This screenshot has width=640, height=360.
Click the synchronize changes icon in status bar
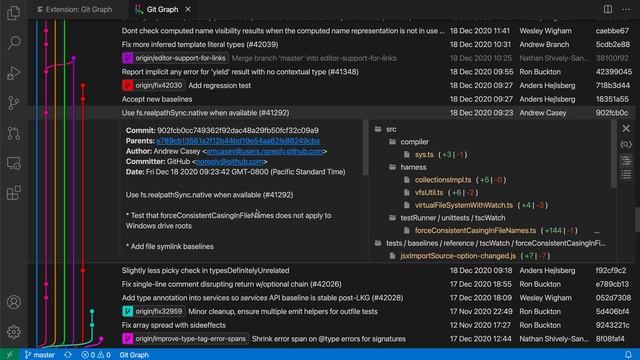(68, 355)
